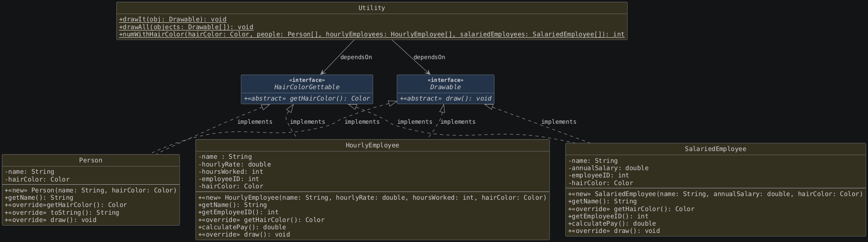868x242 pixels.
Task: Select +«abstract» getHairColor(): Color in HairColorGettable
Action: click(x=307, y=98)
